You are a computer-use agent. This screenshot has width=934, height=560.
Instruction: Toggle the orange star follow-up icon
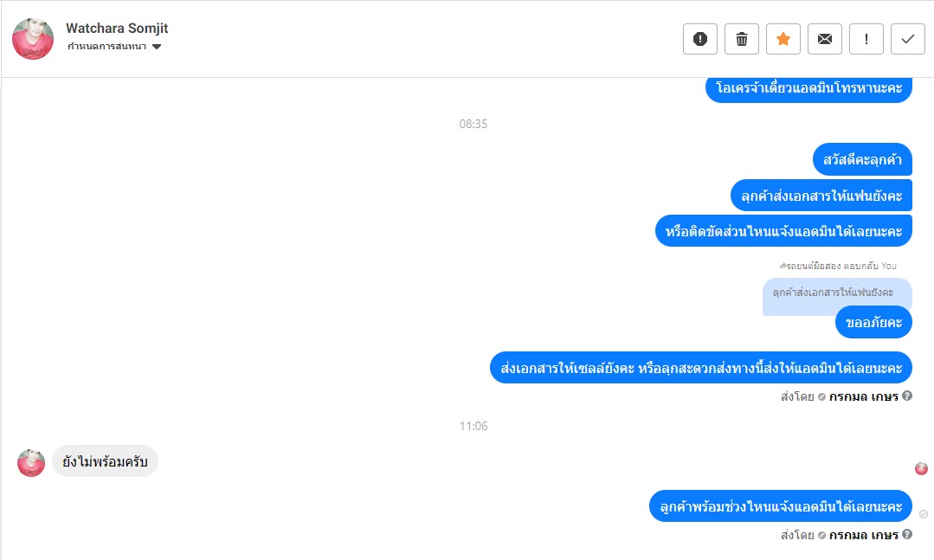[x=783, y=39]
